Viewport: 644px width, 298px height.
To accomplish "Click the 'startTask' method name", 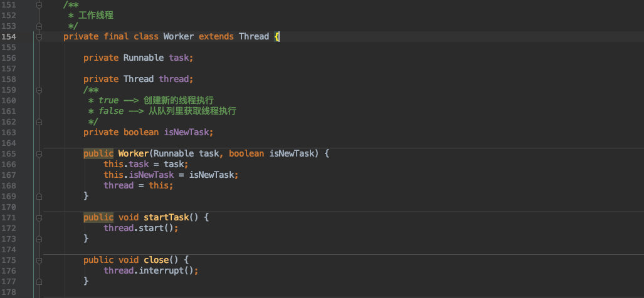I will click(166, 217).
